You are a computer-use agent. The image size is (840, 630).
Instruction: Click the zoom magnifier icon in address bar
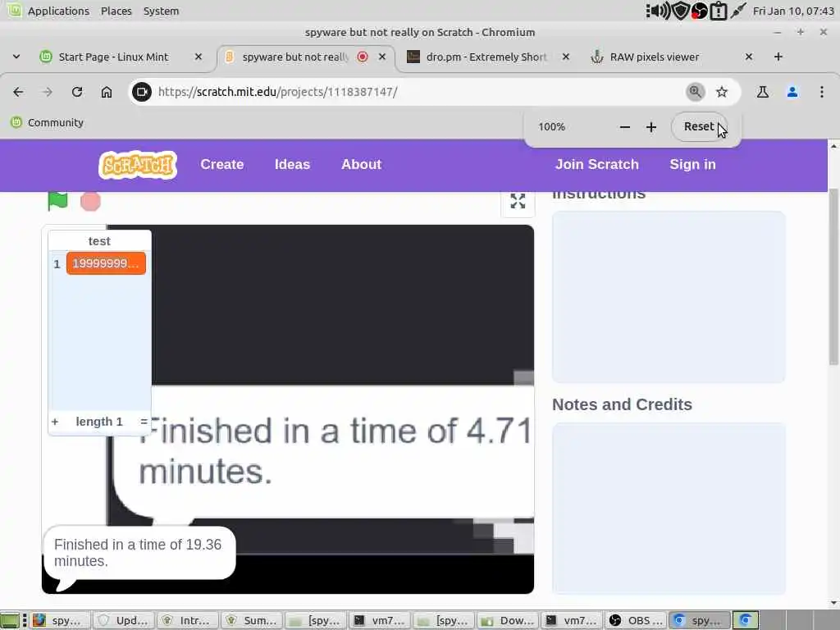695,92
